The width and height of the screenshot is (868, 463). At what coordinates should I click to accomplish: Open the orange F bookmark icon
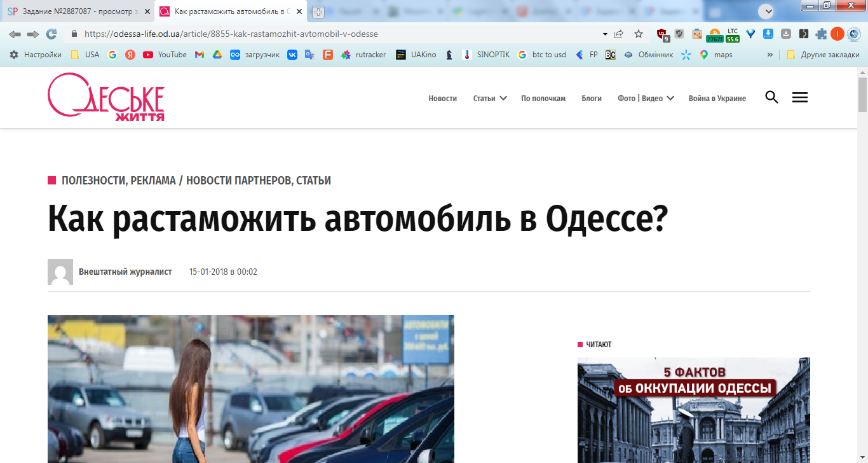[x=328, y=55]
